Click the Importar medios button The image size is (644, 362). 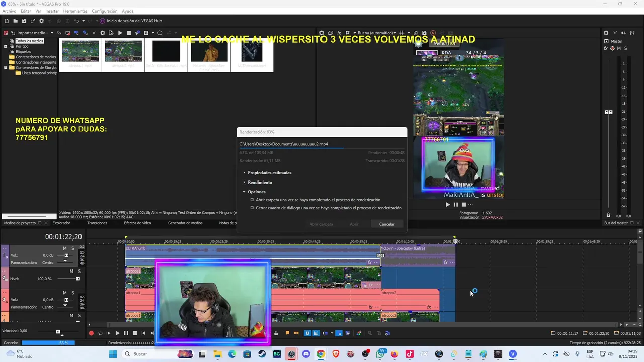pyautogui.click(x=29, y=33)
